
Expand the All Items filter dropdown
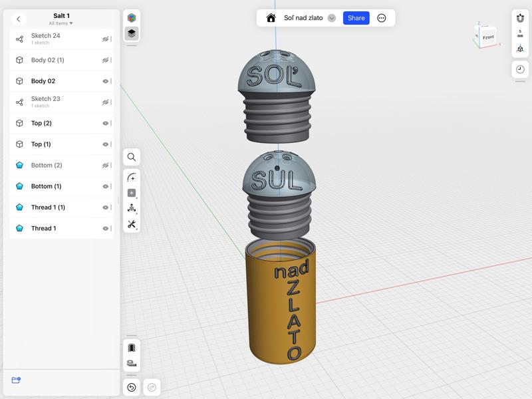61,23
